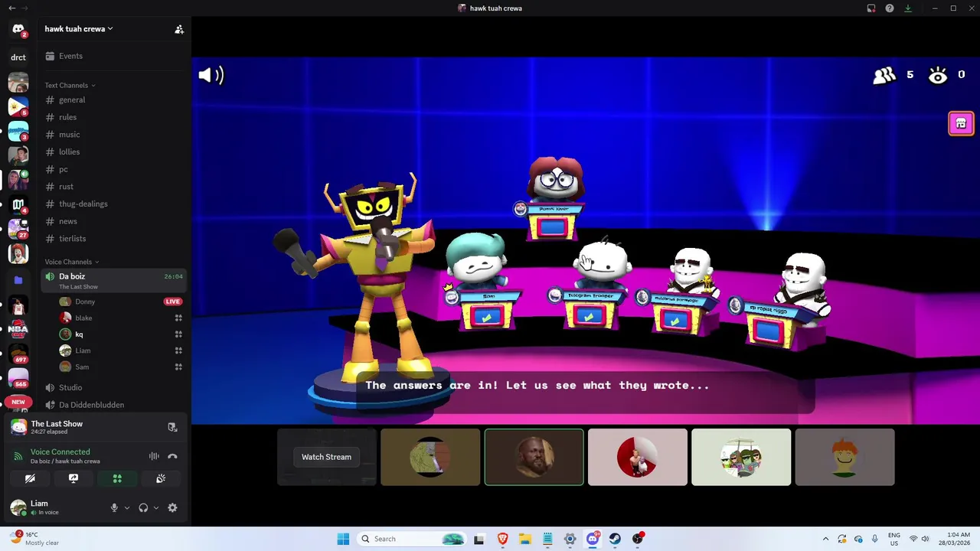Open the tierlists text channel

(x=115, y=239)
